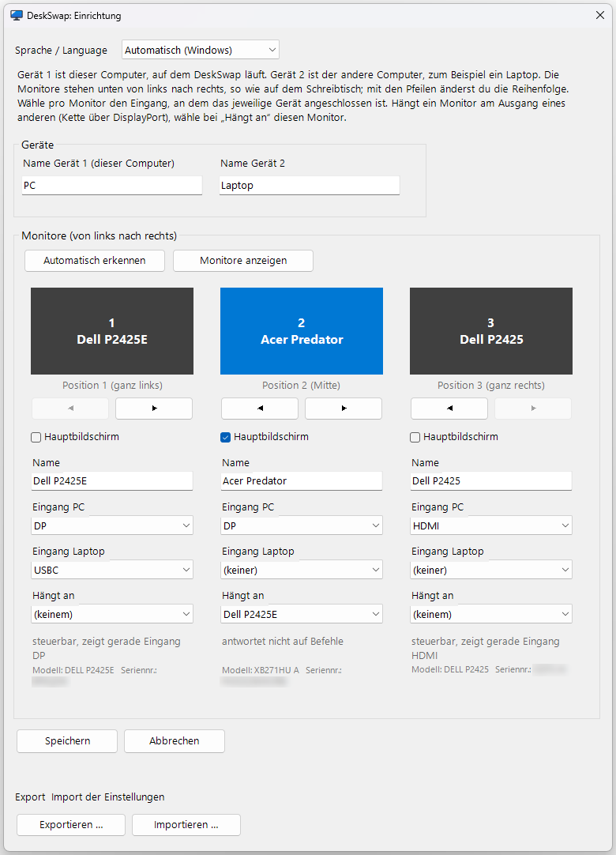Open Eingang Laptop dropdown for Acer Predator

point(302,570)
